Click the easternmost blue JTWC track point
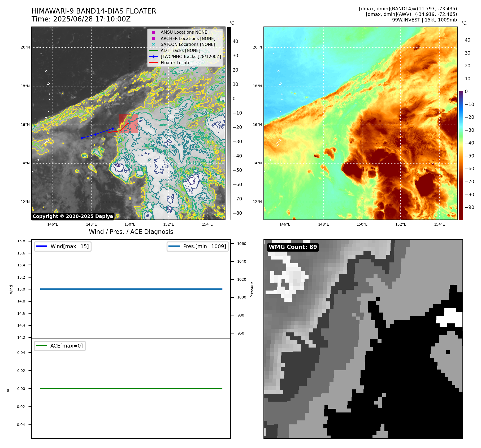The image size is (481, 448). pos(112,129)
